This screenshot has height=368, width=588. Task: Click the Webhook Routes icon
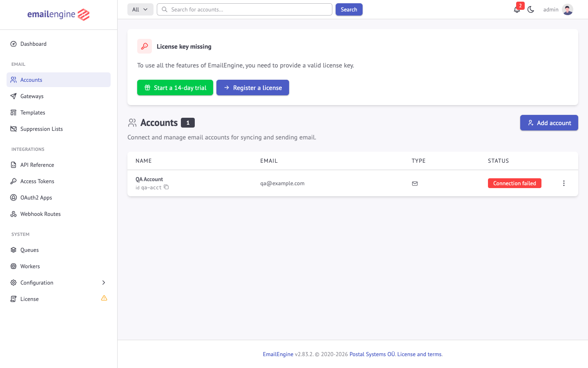[x=13, y=214]
